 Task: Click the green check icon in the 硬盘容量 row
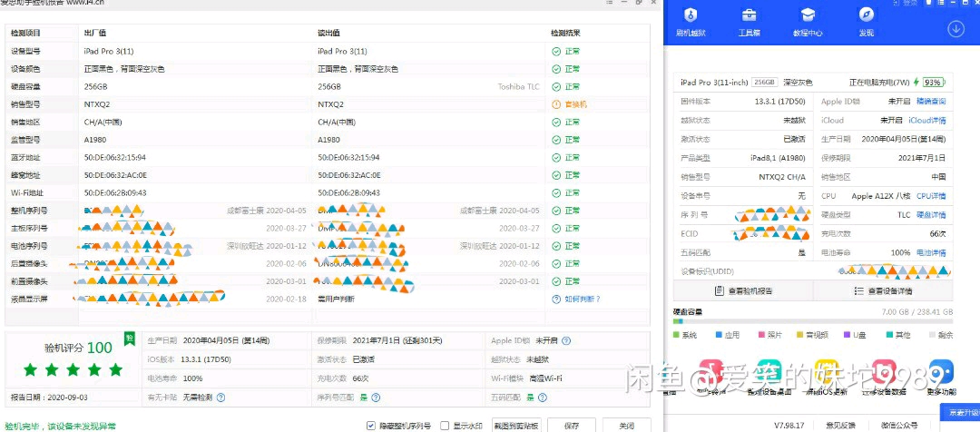click(556, 87)
